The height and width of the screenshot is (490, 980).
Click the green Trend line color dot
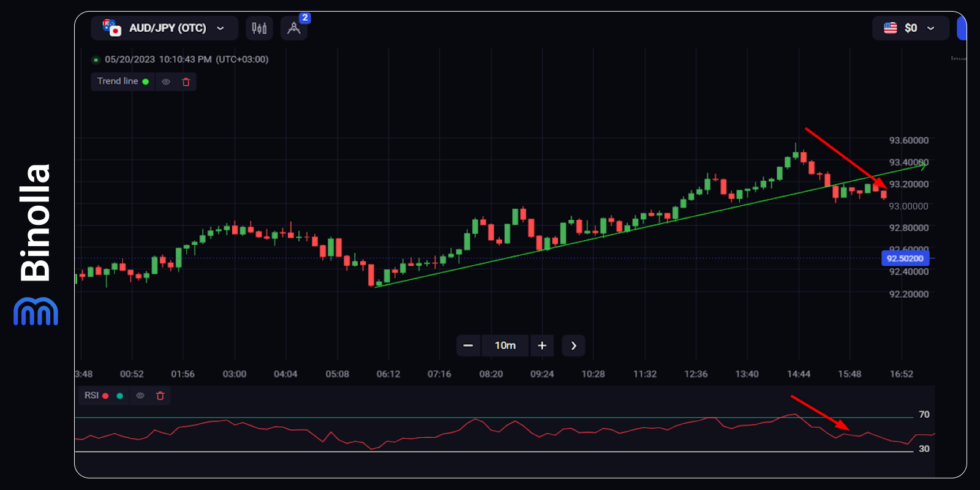[x=146, y=82]
